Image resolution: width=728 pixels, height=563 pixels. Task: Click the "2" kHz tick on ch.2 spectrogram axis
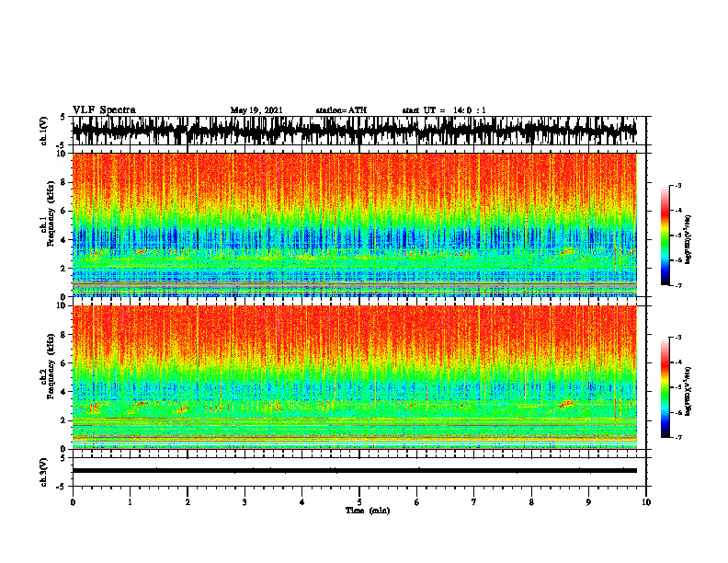click(65, 420)
